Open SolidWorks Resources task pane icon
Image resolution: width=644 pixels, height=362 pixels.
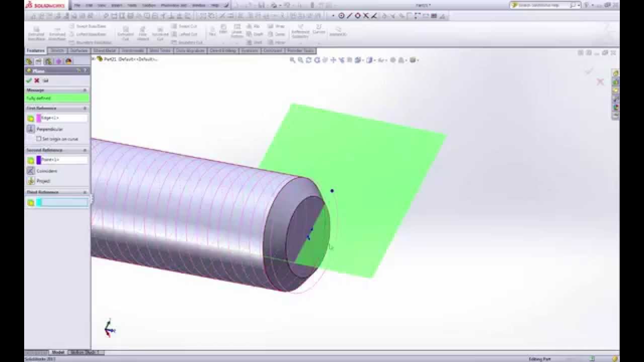615,73
